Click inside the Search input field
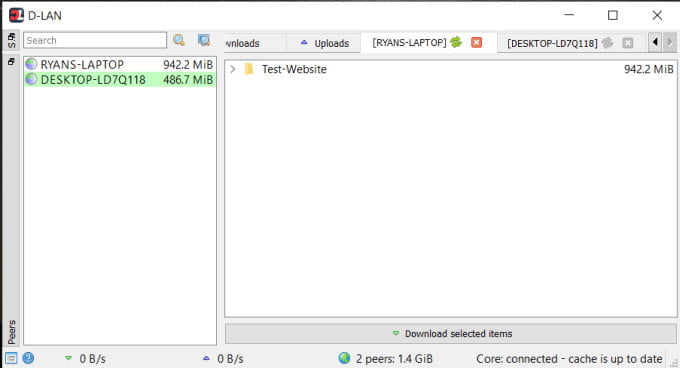Viewport: 680px width, 368px height. coord(95,40)
